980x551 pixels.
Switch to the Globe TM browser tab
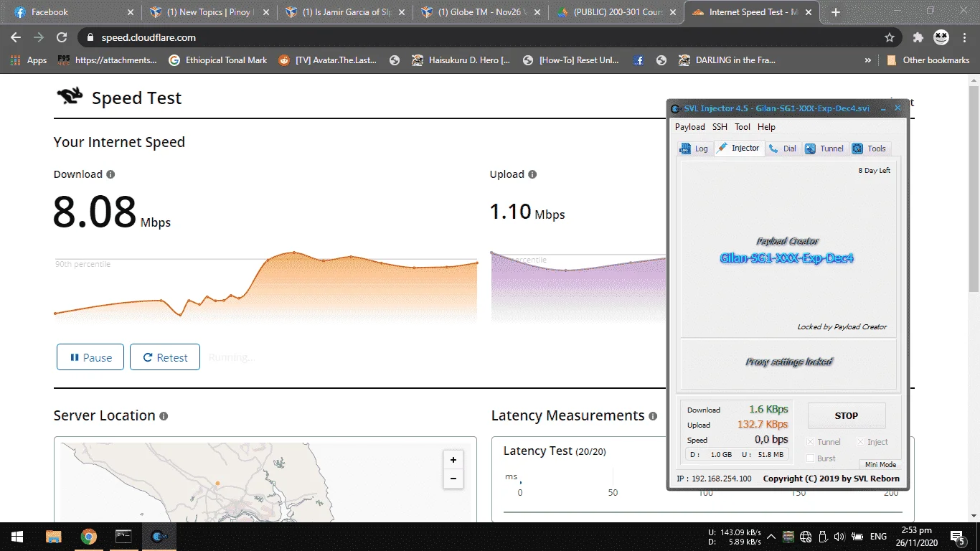tap(480, 12)
